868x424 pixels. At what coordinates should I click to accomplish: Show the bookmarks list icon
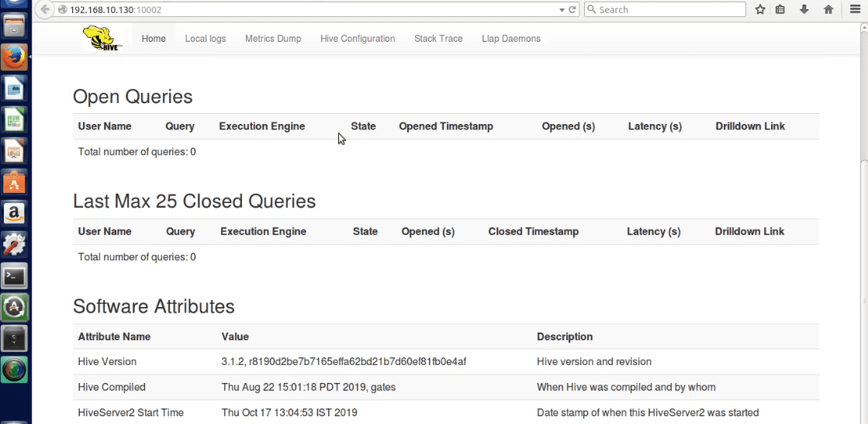(x=781, y=9)
